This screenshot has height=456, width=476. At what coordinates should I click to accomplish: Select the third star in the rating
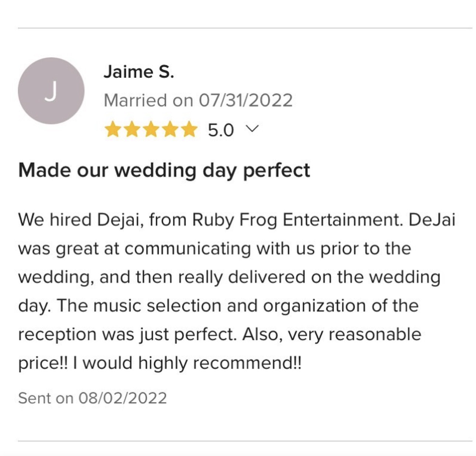(151, 130)
